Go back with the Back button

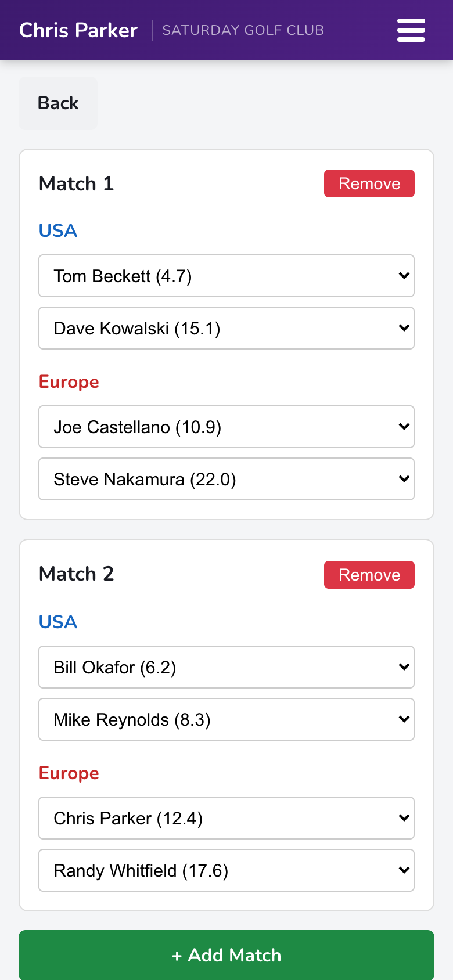click(x=58, y=103)
